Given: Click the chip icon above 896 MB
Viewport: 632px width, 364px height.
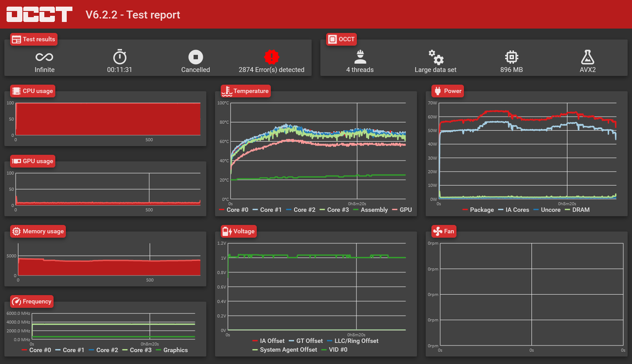Looking at the screenshot, I should coord(512,57).
